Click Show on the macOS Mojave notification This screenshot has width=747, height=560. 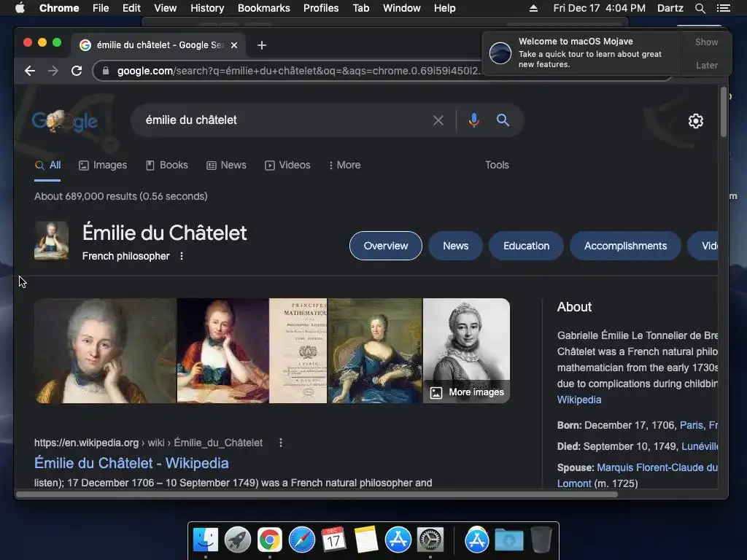point(706,42)
